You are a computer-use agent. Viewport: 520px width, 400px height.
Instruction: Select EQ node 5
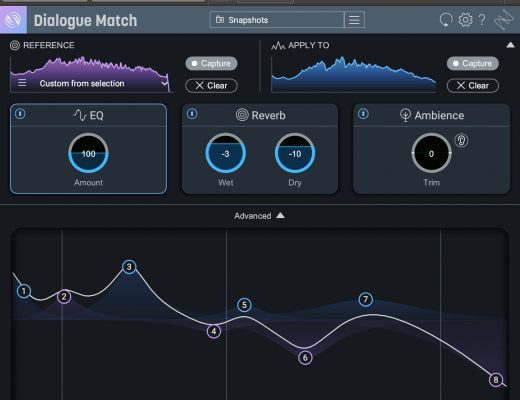point(244,305)
